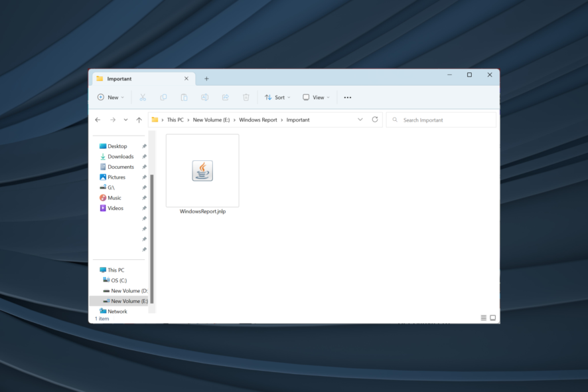The width and height of the screenshot is (588, 392).
Task: Click the Paste icon
Action: (x=184, y=97)
